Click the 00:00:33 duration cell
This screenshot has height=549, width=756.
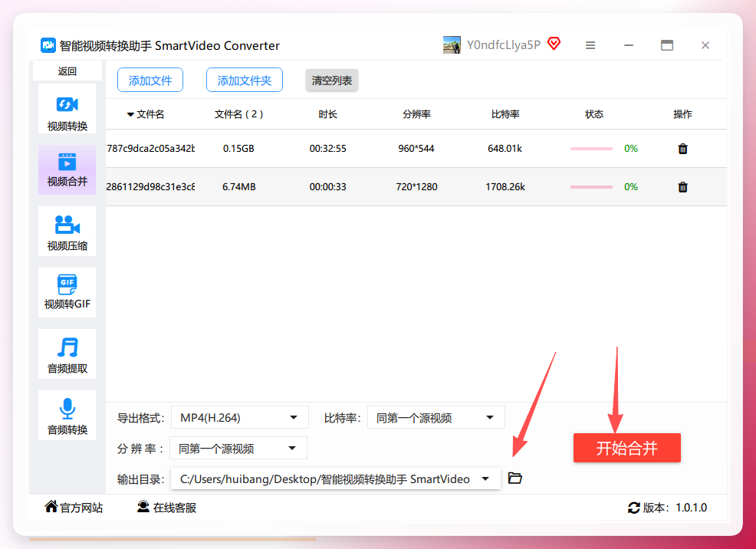point(328,186)
